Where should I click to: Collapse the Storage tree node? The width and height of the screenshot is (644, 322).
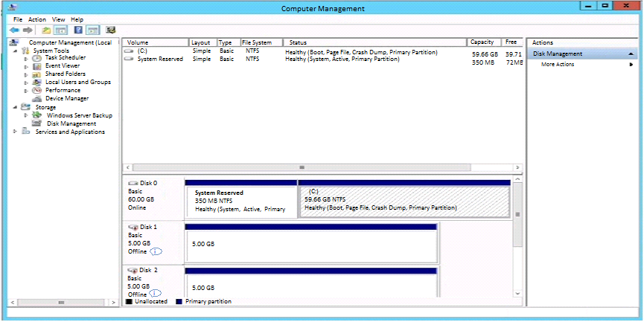16,107
